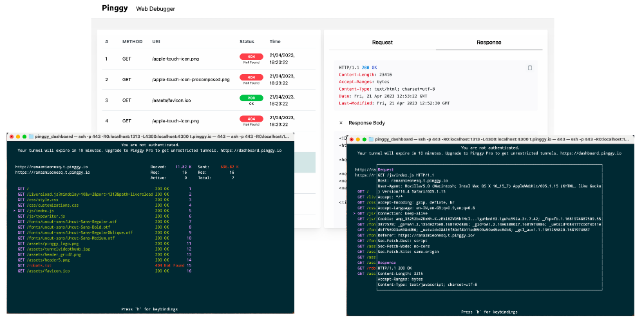
Task: Click the Content-Type: text/javascript line
Action: click(x=427, y=285)
